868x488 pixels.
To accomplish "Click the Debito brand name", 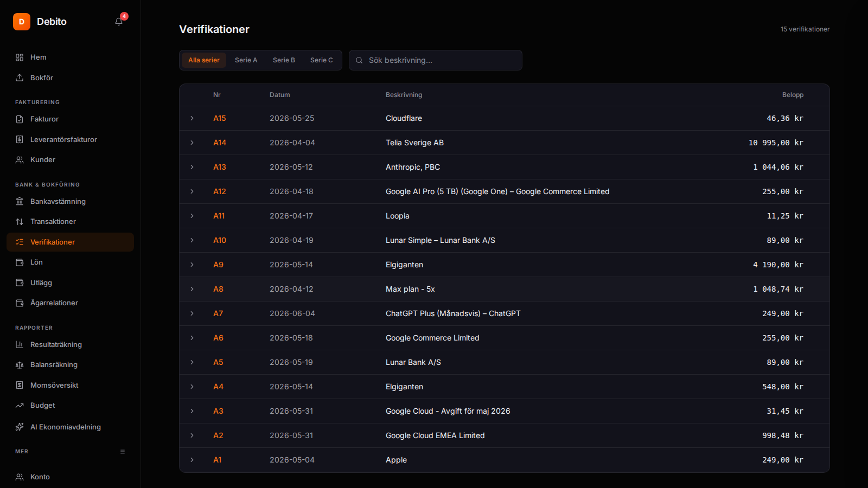I will click(x=52, y=22).
